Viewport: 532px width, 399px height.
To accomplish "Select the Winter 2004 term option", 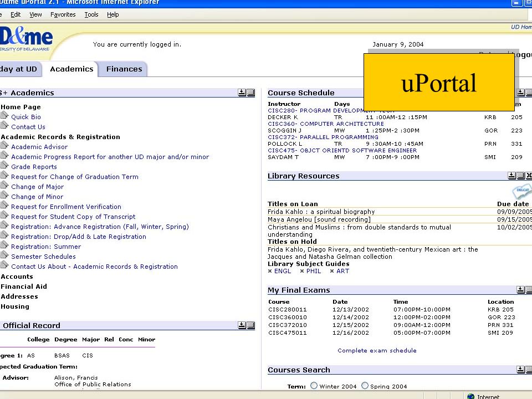I will [x=314, y=386].
